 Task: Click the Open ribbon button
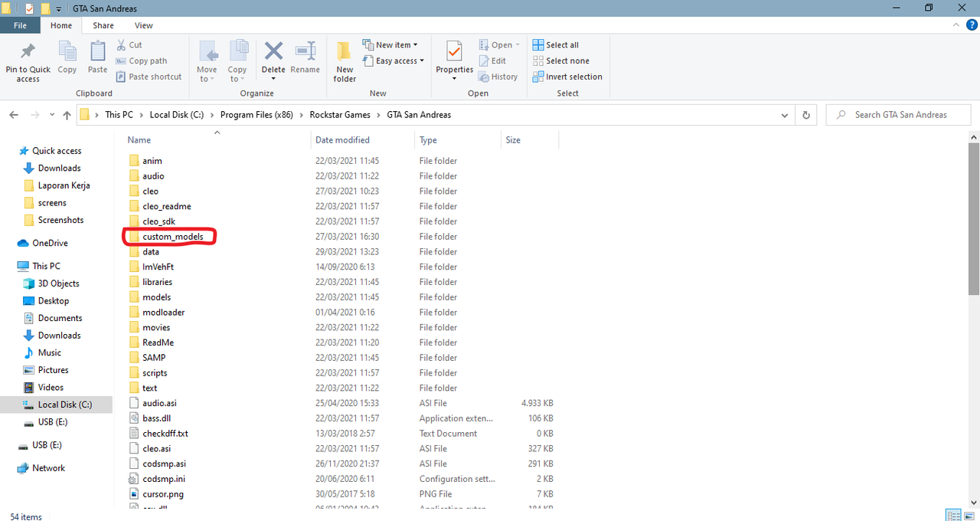pyautogui.click(x=499, y=45)
